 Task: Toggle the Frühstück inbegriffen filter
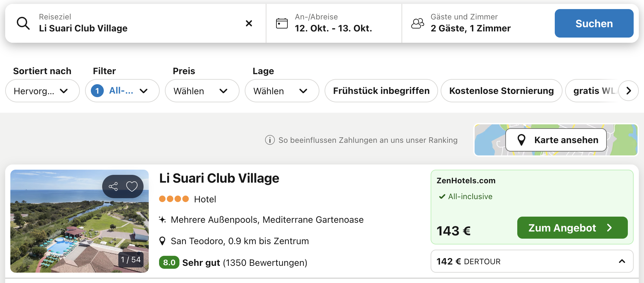point(381,91)
